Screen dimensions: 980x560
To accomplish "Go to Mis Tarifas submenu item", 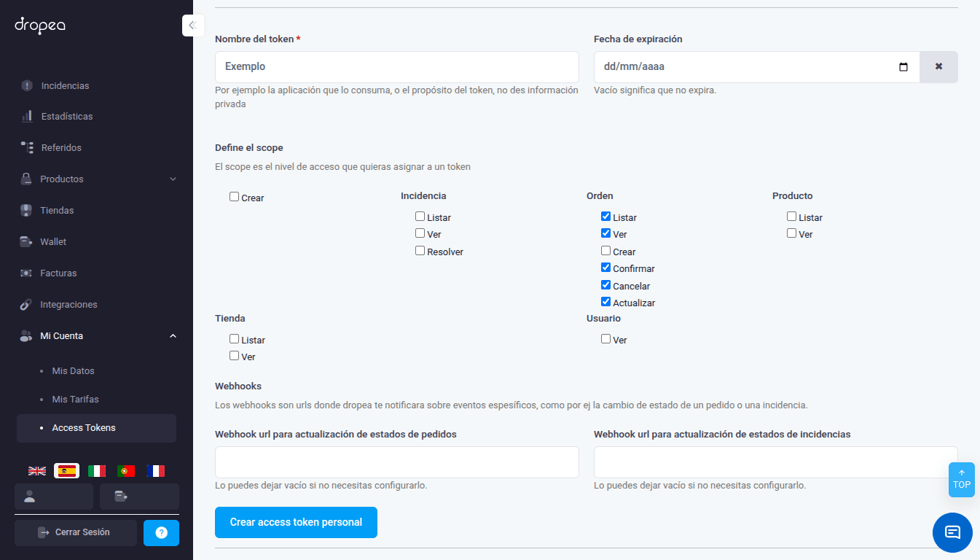I will click(75, 400).
